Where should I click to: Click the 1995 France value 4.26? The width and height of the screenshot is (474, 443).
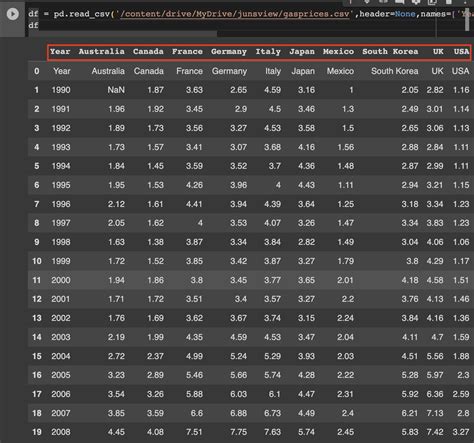[194, 185]
